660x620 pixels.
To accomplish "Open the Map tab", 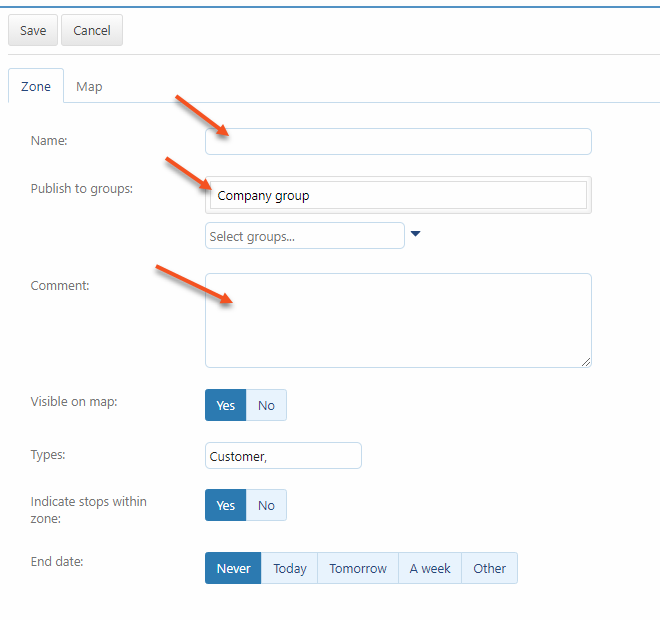I will [x=89, y=86].
